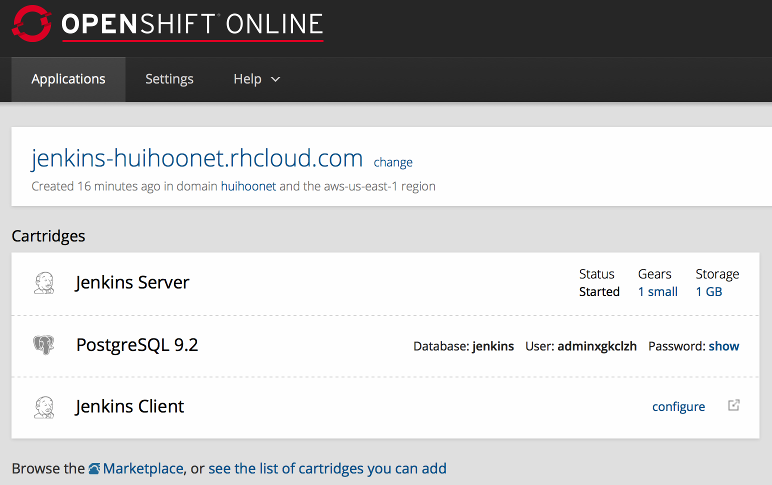Show the PostgreSQL password
This screenshot has height=485, width=772.
724,346
